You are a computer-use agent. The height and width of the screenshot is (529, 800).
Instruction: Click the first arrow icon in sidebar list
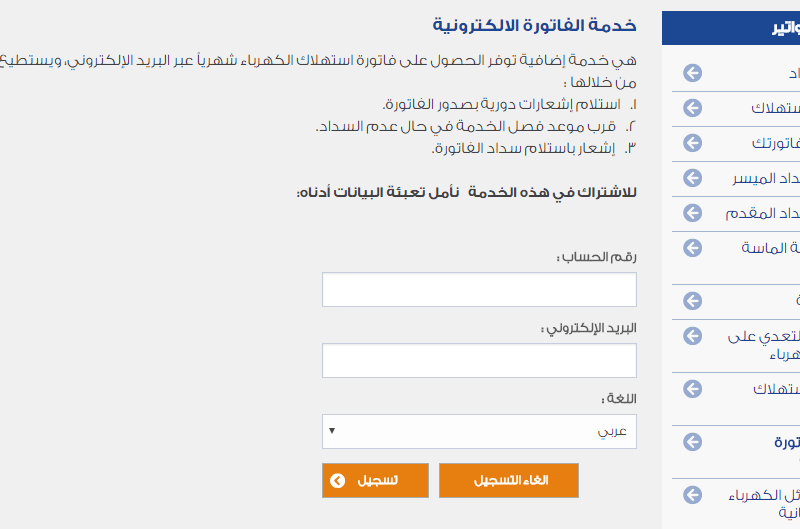click(692, 73)
